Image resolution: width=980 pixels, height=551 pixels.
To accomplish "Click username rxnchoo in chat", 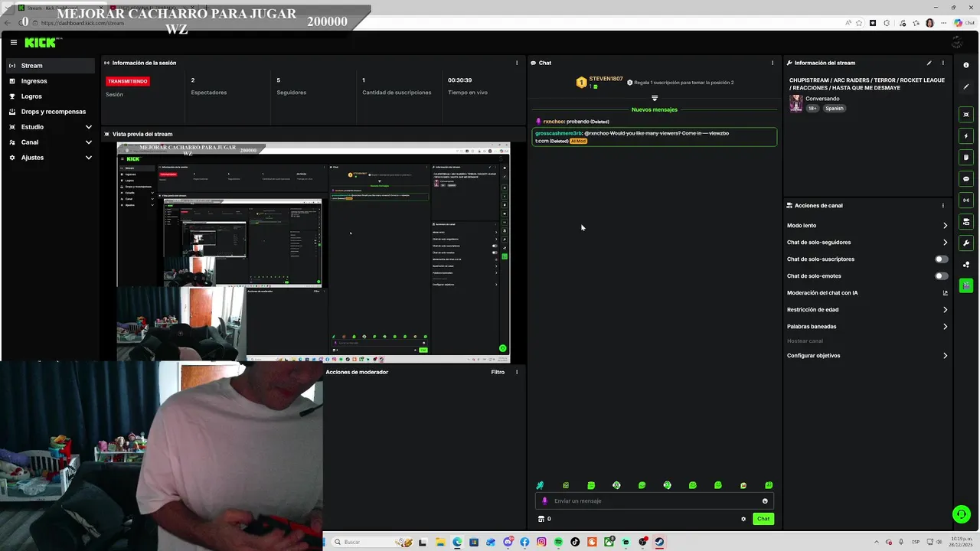I will coord(554,122).
